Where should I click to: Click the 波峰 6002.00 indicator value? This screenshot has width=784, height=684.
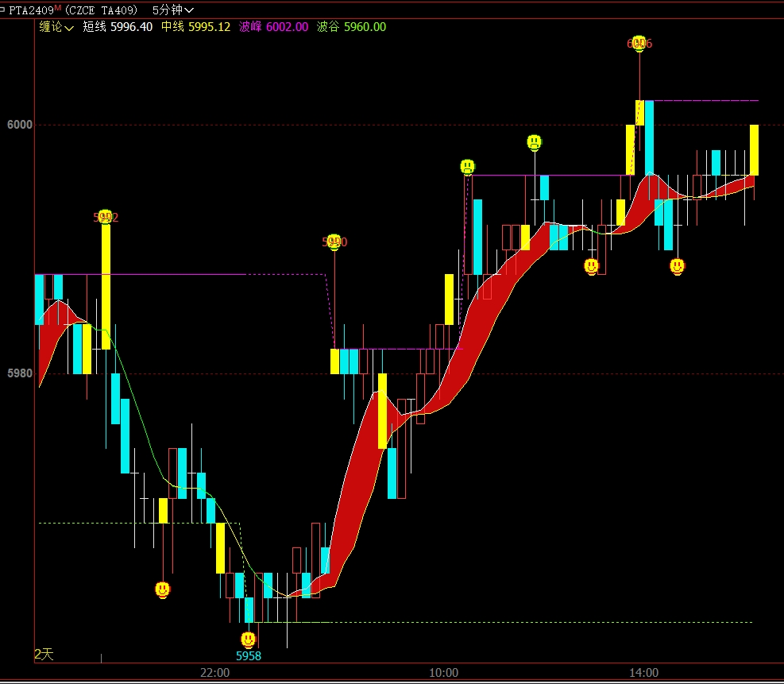point(273,27)
